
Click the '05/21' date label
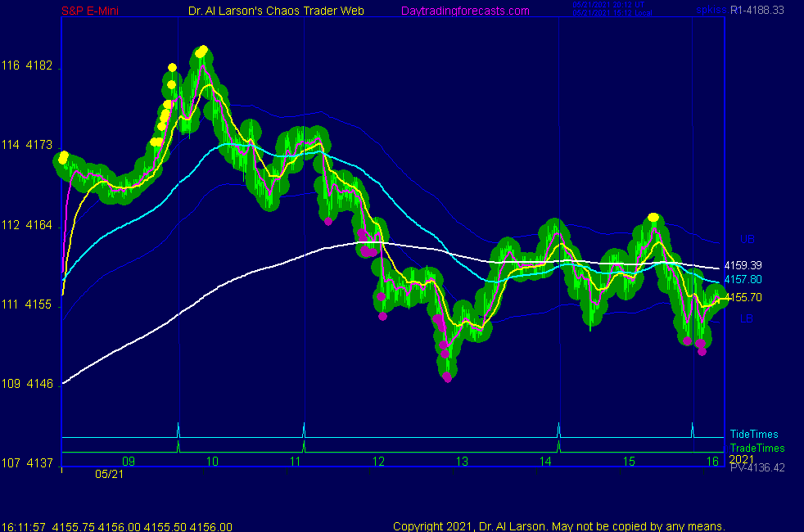(x=109, y=474)
